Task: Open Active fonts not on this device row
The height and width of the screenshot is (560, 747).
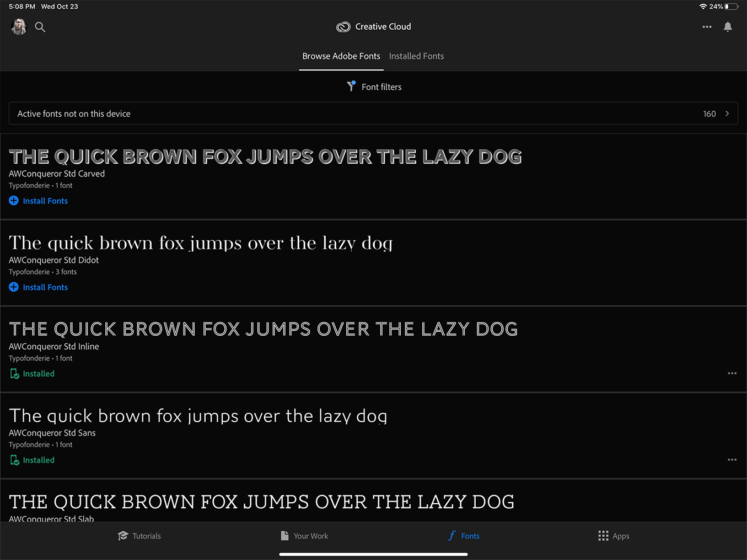Action: (x=373, y=114)
